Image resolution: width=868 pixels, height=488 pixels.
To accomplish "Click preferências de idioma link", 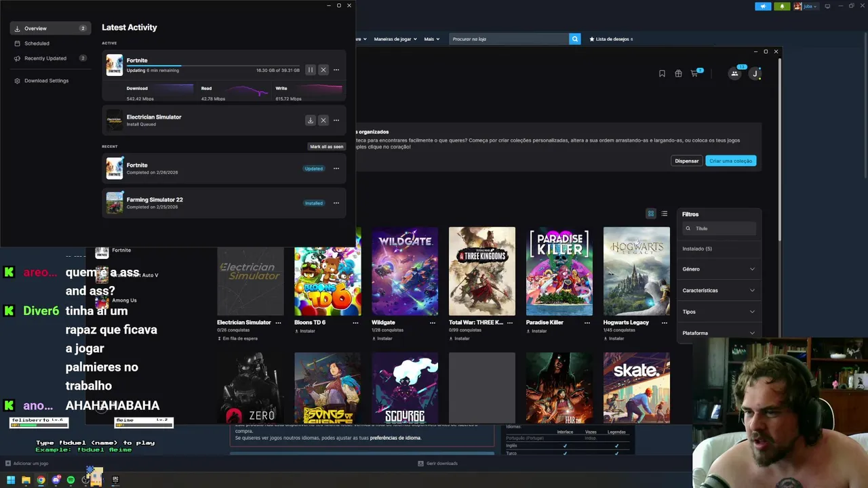I will tap(396, 438).
